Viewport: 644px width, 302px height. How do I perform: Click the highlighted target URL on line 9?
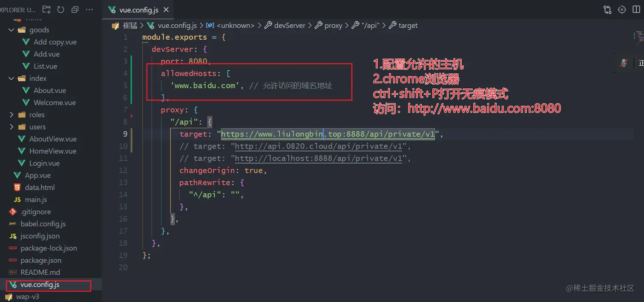click(328, 134)
